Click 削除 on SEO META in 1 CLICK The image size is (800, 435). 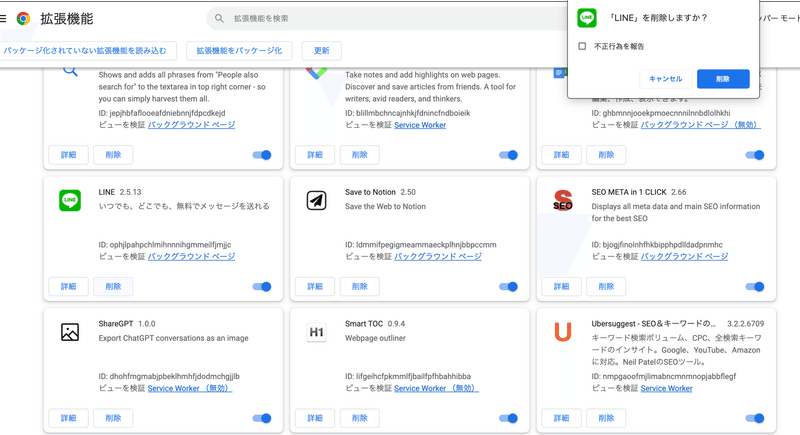point(606,287)
